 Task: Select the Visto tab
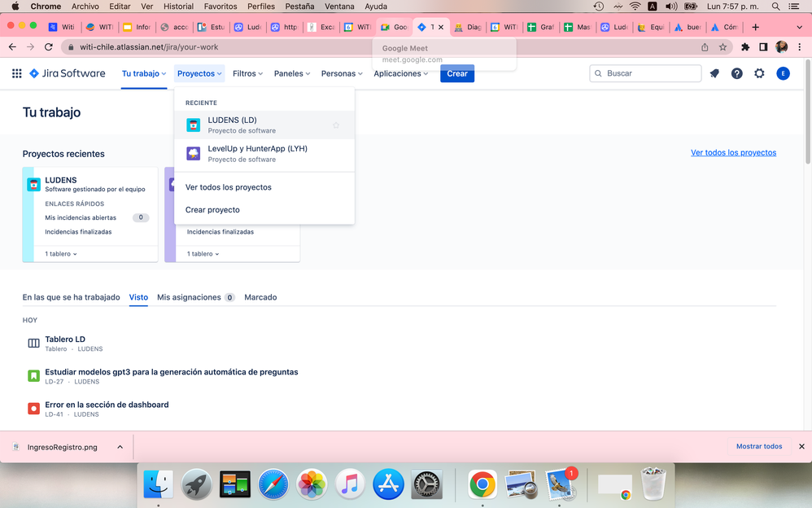tap(138, 297)
